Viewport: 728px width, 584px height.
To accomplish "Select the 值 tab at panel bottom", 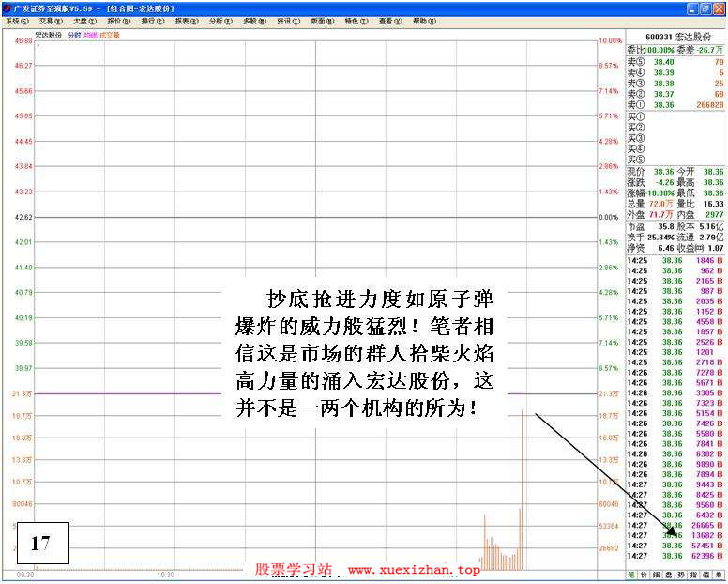I will click(x=705, y=575).
